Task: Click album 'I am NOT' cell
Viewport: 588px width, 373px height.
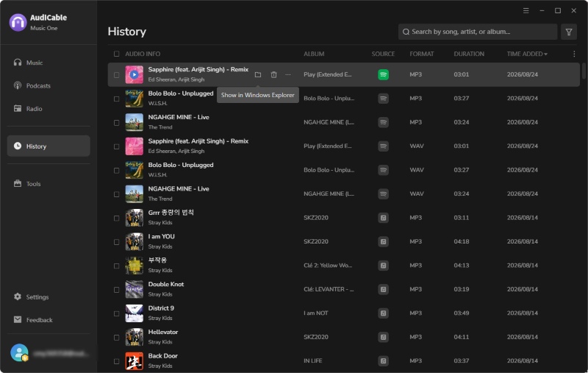Action: coord(316,313)
